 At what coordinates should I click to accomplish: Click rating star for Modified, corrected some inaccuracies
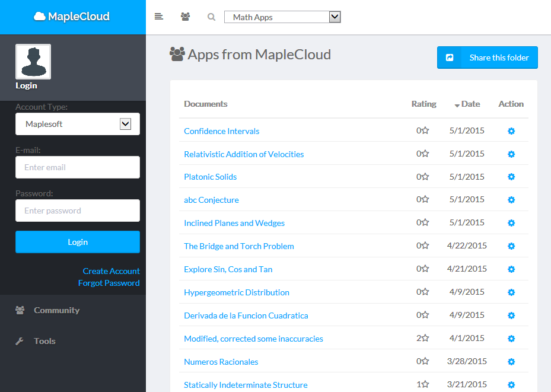click(425, 338)
